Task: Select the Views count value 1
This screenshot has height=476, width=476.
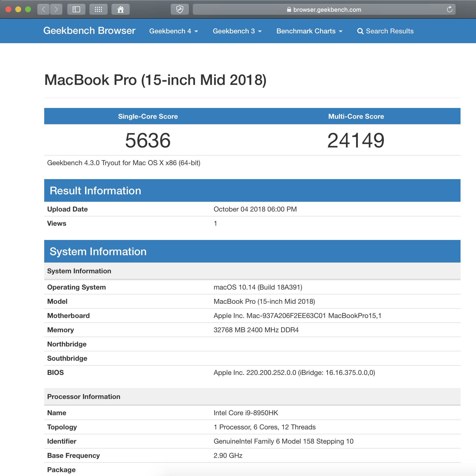Action: 215,224
